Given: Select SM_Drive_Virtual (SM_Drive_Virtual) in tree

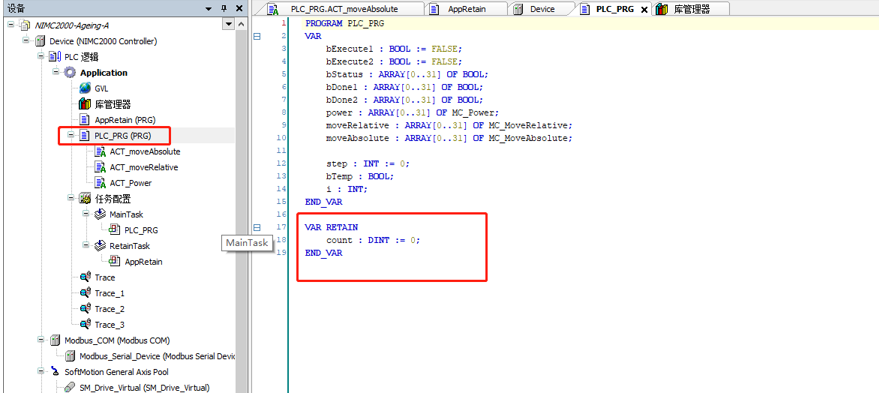Looking at the screenshot, I should coord(144,387).
